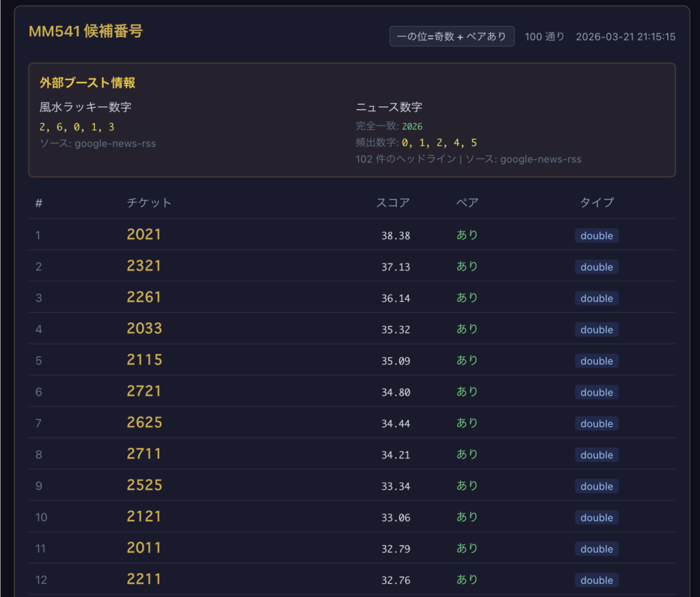Image resolution: width=700 pixels, height=597 pixels.
Task: Click the 「一の位=奇数 + ペアあり」 filter pill
Action: coord(452,36)
